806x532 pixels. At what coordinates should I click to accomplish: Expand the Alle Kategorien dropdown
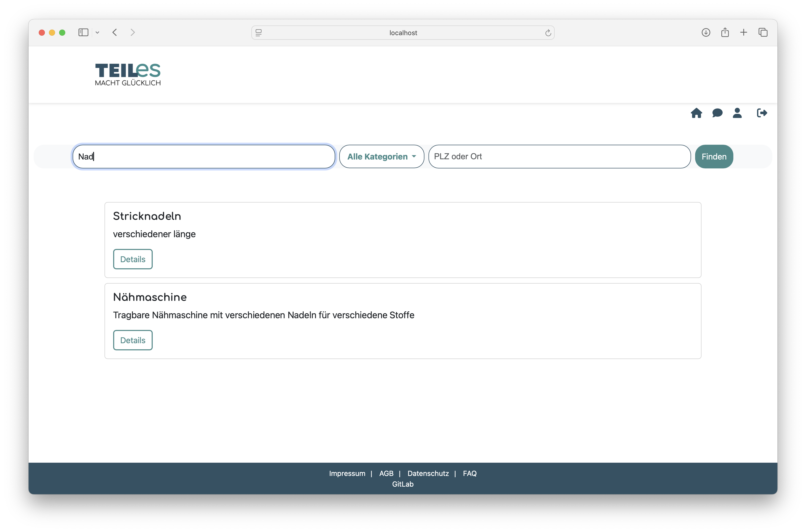381,156
